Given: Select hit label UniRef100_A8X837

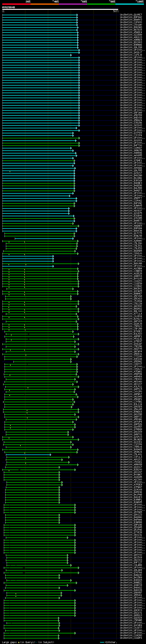Looking at the screenshot, I should pos(131,211).
